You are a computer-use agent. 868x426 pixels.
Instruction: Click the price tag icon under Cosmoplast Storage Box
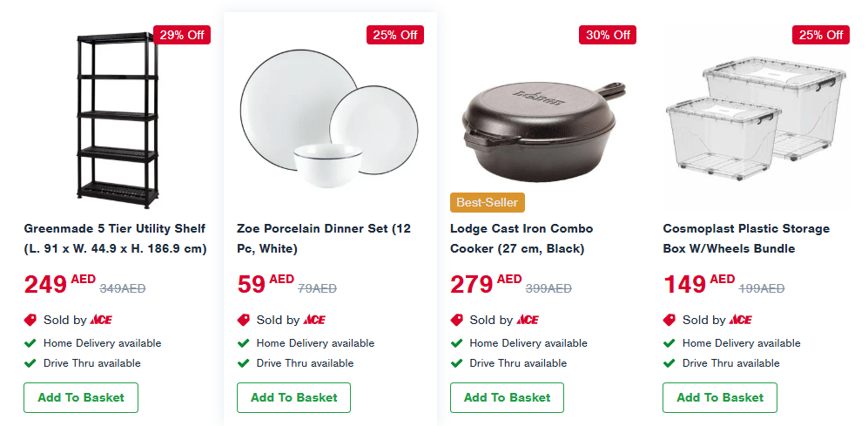[670, 320]
